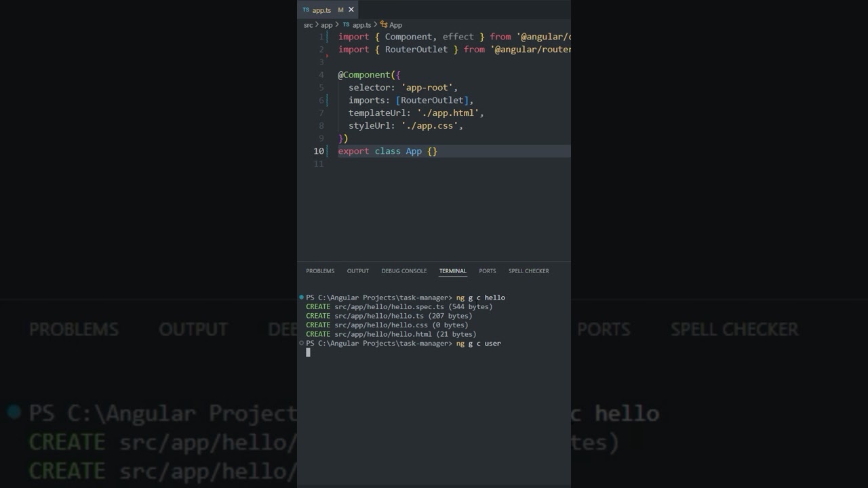This screenshot has height=488, width=868.
Task: Select the app.ts editor tab
Action: (328, 10)
